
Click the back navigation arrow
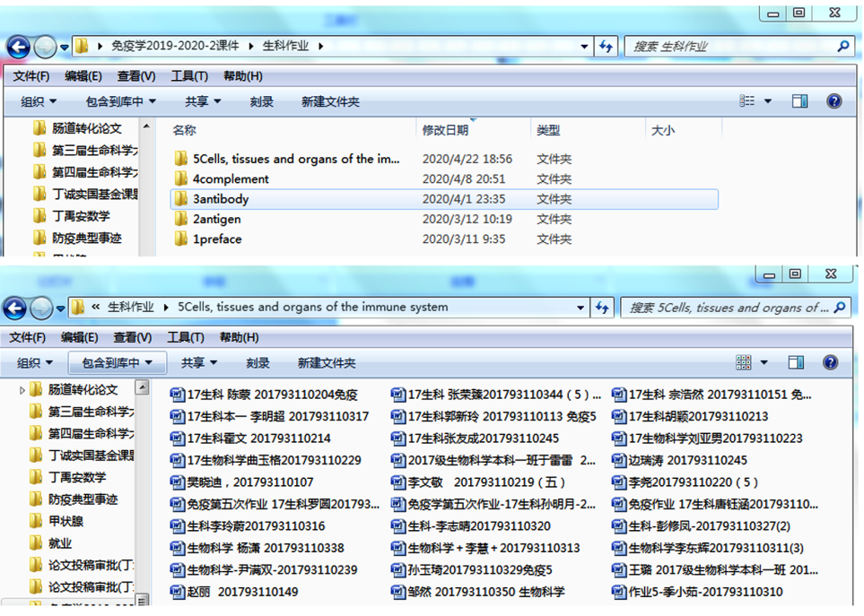click(17, 46)
